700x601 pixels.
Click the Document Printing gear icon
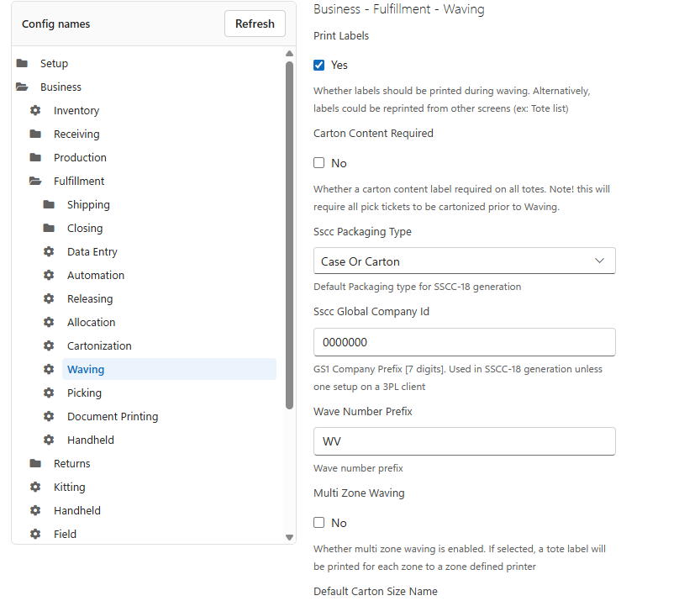(49, 417)
